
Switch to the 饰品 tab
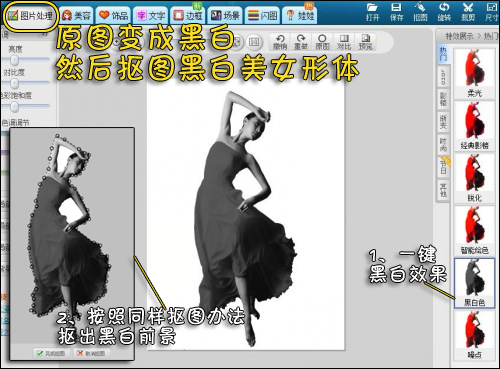(x=114, y=15)
